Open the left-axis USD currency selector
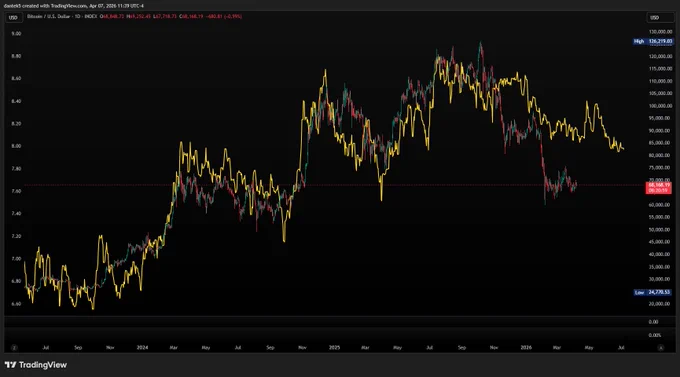The height and width of the screenshot is (377, 680). 13,17
